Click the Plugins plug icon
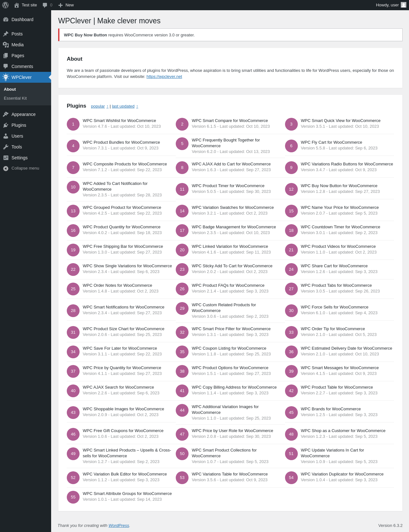This screenshot has height=532, width=409. [6, 125]
